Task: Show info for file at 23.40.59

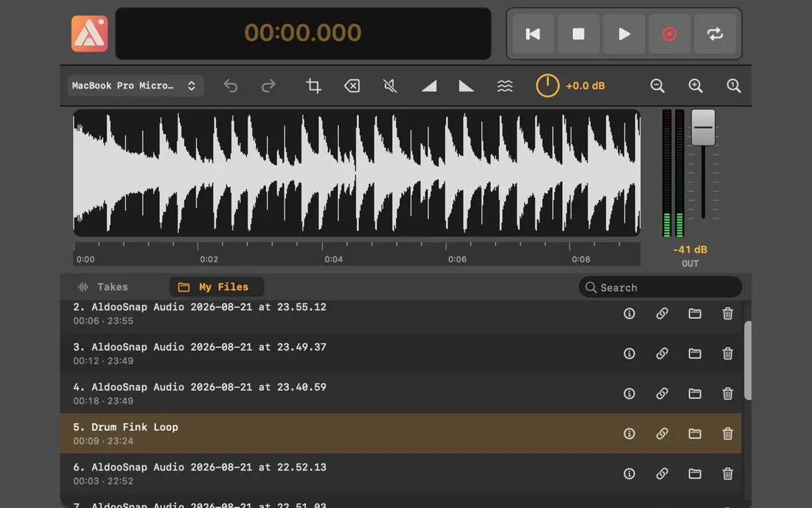Action: 629,393
